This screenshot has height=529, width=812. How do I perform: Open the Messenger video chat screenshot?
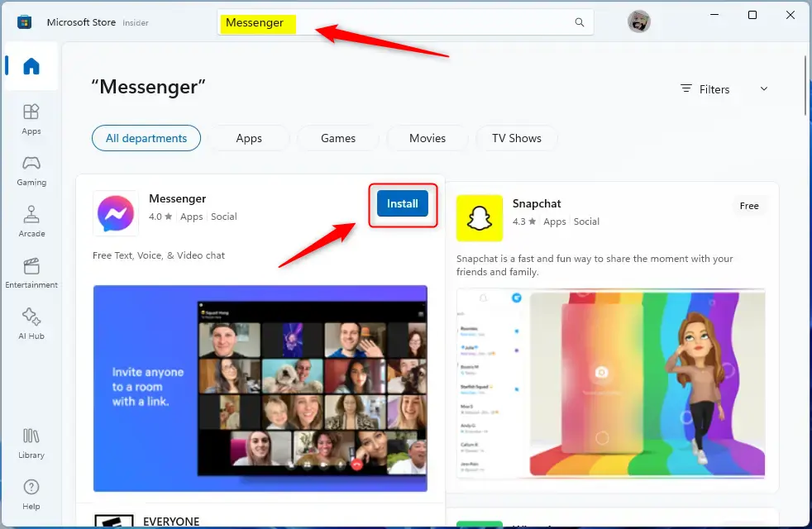[260, 388]
